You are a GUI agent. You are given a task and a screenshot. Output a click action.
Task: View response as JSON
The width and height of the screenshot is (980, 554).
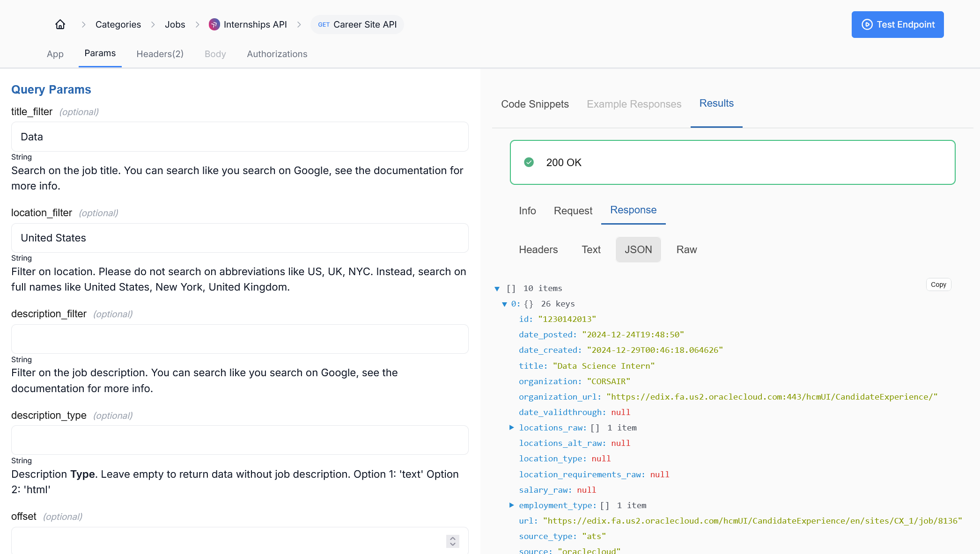(x=638, y=249)
